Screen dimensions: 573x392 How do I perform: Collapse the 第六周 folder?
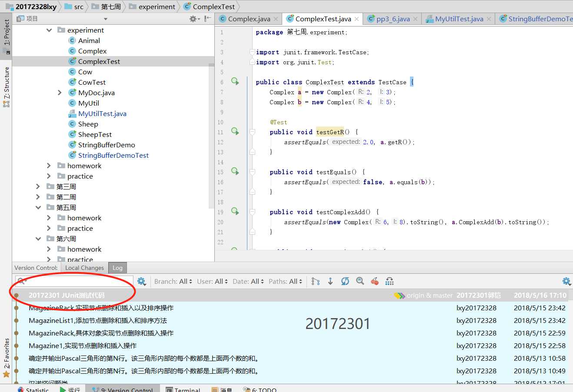pos(38,239)
